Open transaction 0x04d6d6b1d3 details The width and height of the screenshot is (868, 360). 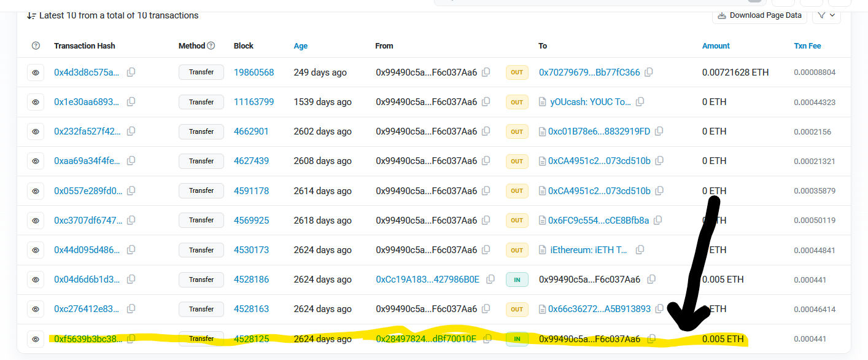(x=87, y=280)
